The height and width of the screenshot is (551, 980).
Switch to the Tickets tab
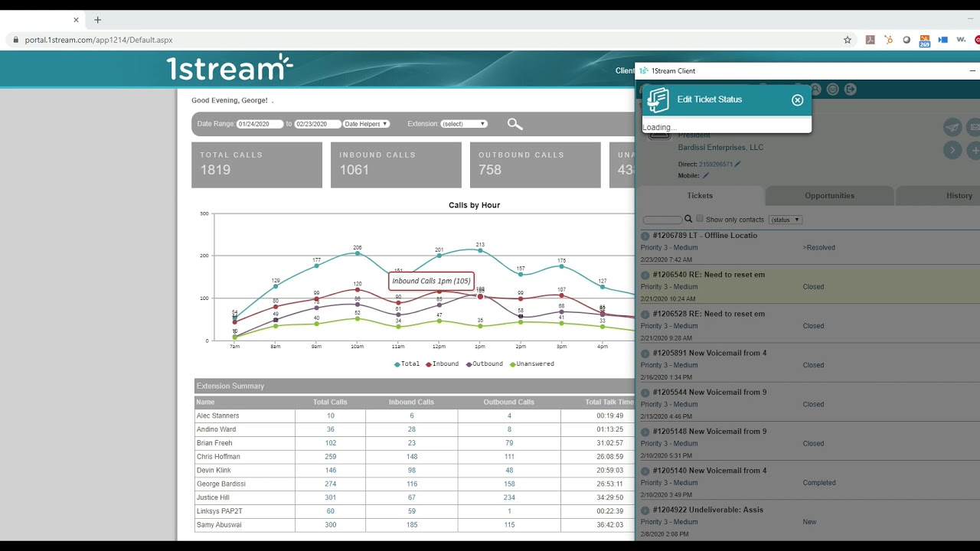coord(700,196)
